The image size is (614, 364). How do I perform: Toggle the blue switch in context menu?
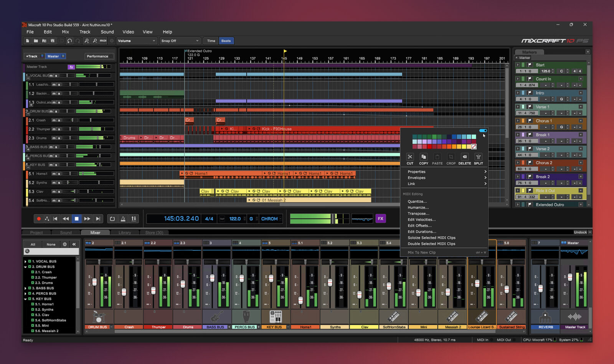483,131
